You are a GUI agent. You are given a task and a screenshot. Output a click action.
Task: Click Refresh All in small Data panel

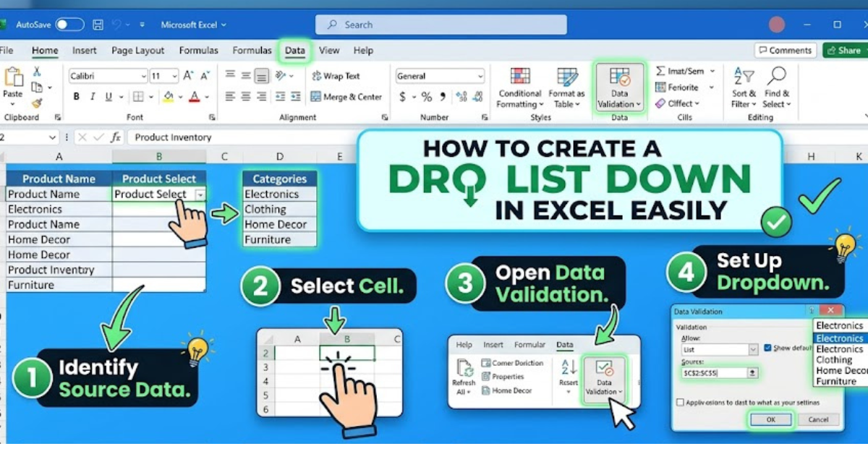coord(464,377)
